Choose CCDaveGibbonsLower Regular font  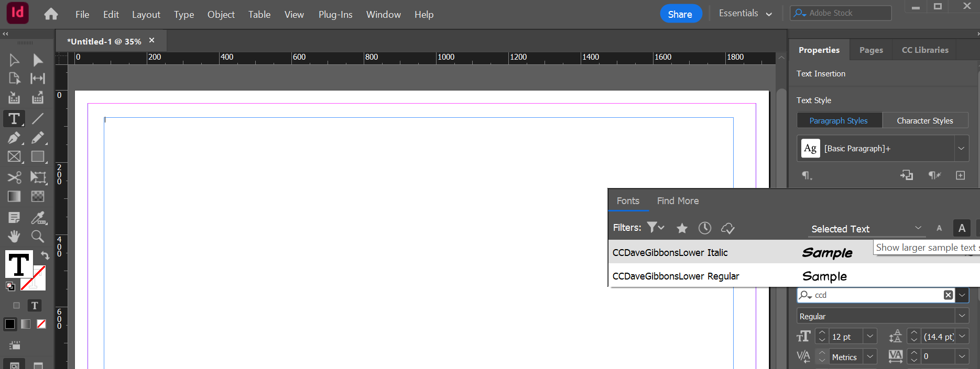676,276
